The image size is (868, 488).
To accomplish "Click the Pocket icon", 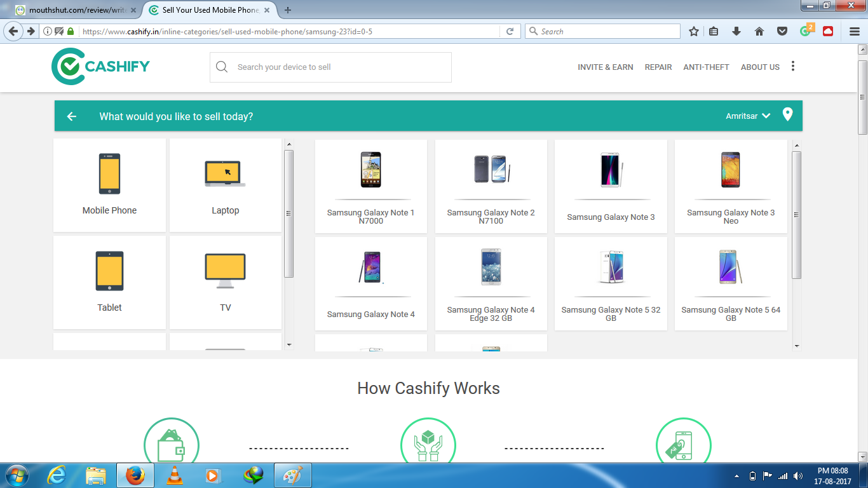I will pyautogui.click(x=782, y=31).
